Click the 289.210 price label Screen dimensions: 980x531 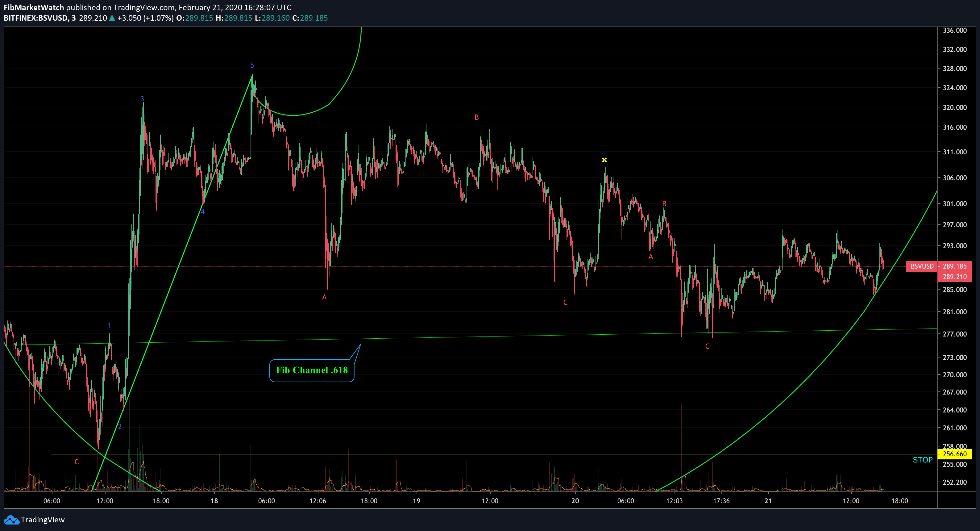tap(954, 277)
